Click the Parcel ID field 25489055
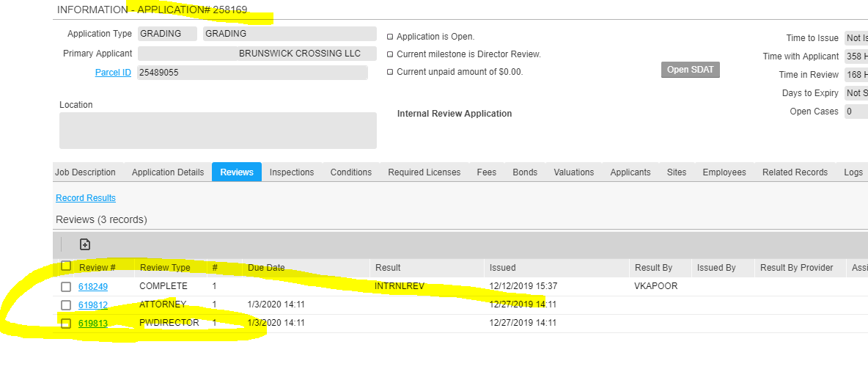Image resolution: width=868 pixels, height=383 pixels. click(x=252, y=73)
